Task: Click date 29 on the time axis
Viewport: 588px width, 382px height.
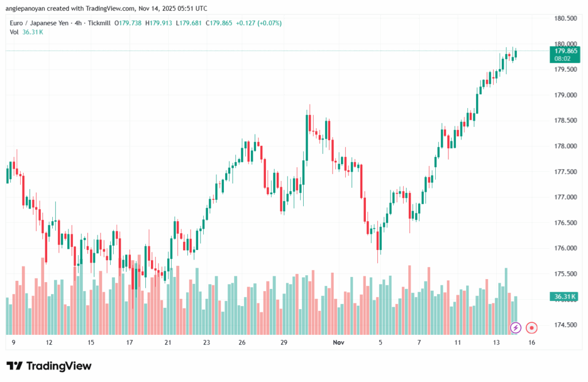Action: coord(284,342)
